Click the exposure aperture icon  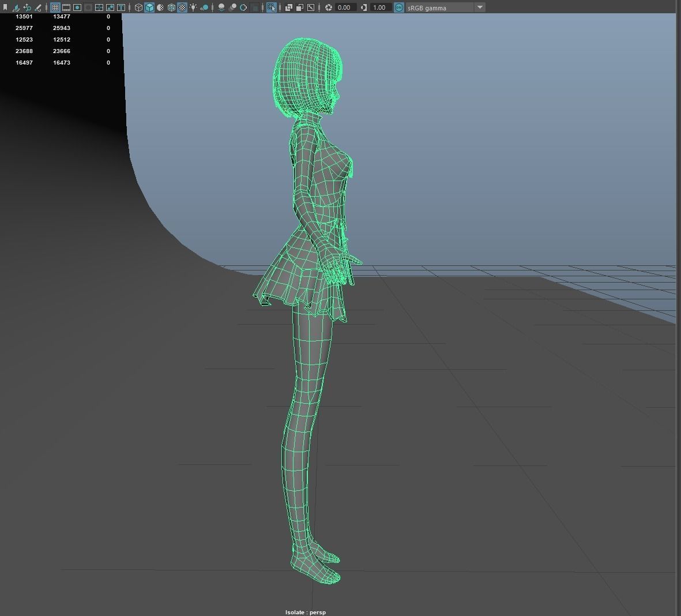[x=329, y=7]
